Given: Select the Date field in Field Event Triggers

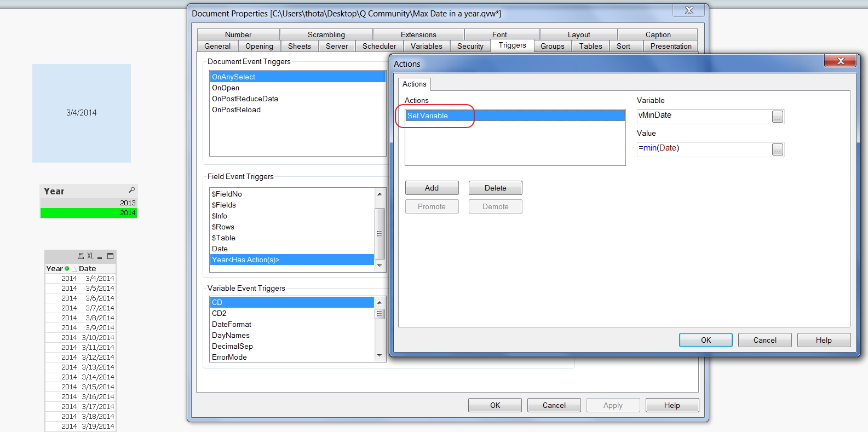Looking at the screenshot, I should point(292,249).
